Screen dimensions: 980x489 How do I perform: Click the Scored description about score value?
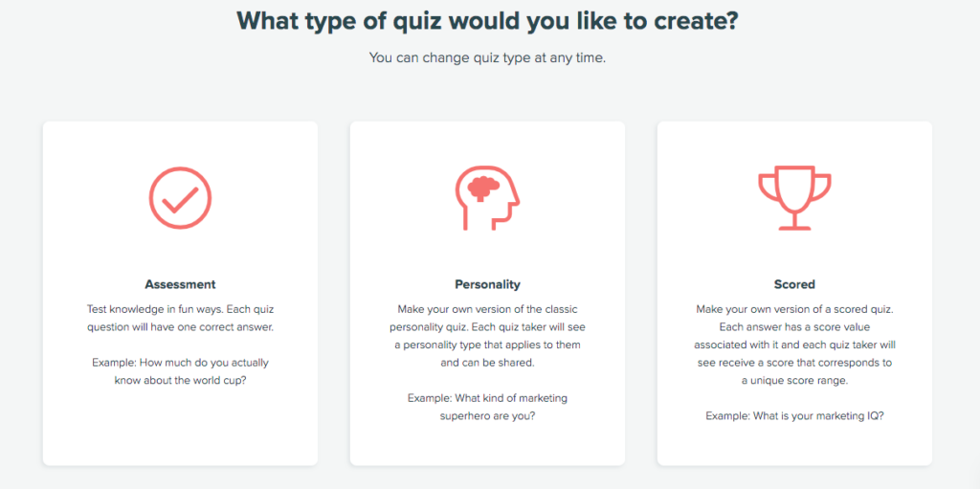coord(794,345)
